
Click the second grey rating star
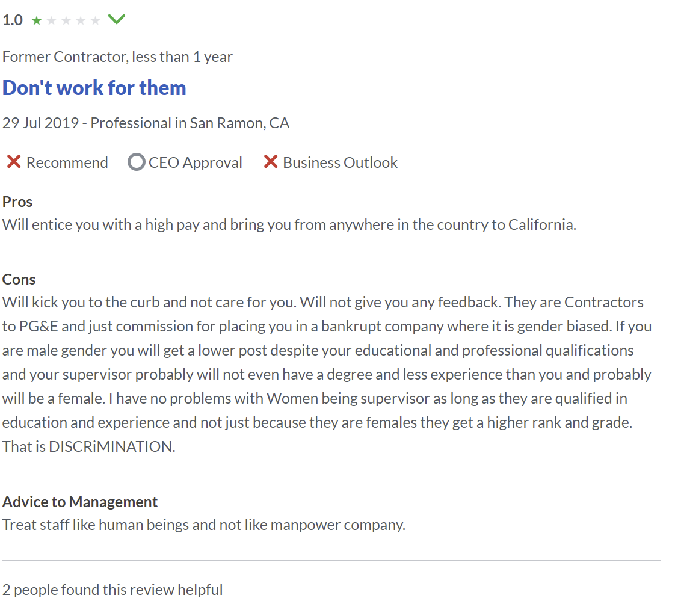click(51, 20)
